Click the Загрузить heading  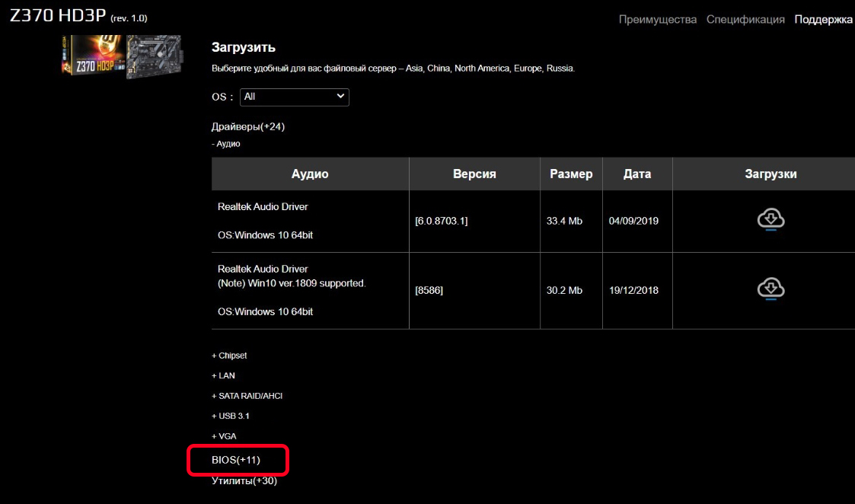click(x=243, y=47)
